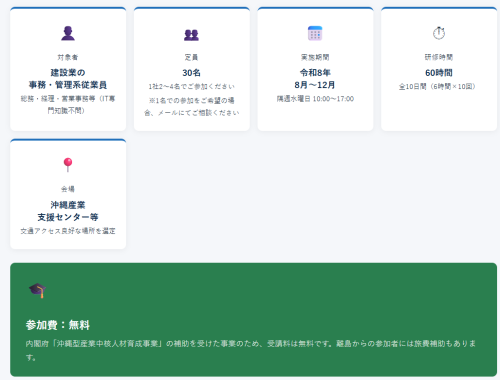Click the 1社2〜4名でご参加ください note

tap(191, 86)
